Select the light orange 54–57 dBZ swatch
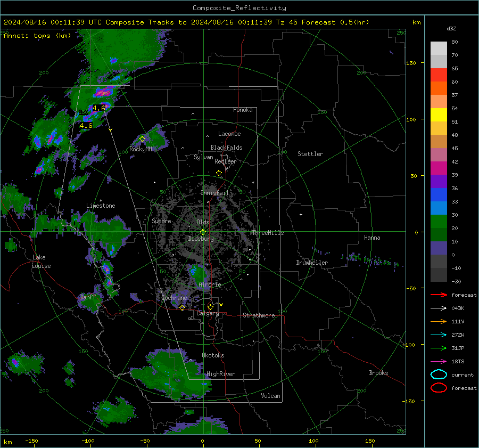Viewport: 479px width, 448px height. 439,102
